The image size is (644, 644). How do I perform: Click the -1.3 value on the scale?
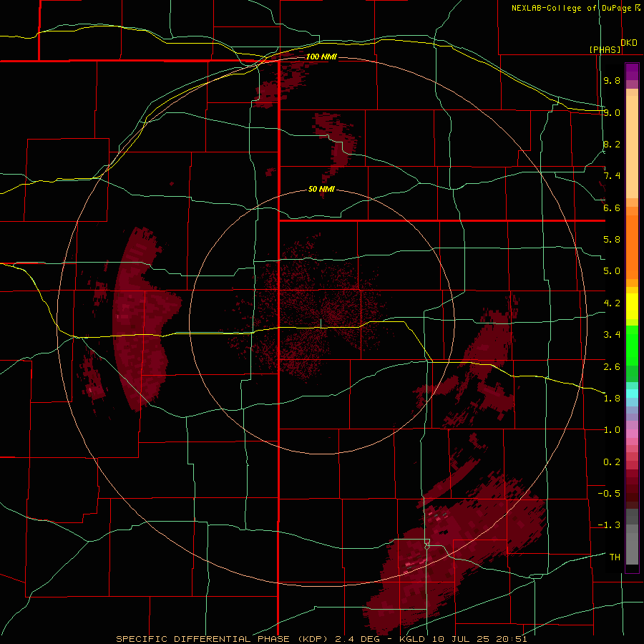609,525
